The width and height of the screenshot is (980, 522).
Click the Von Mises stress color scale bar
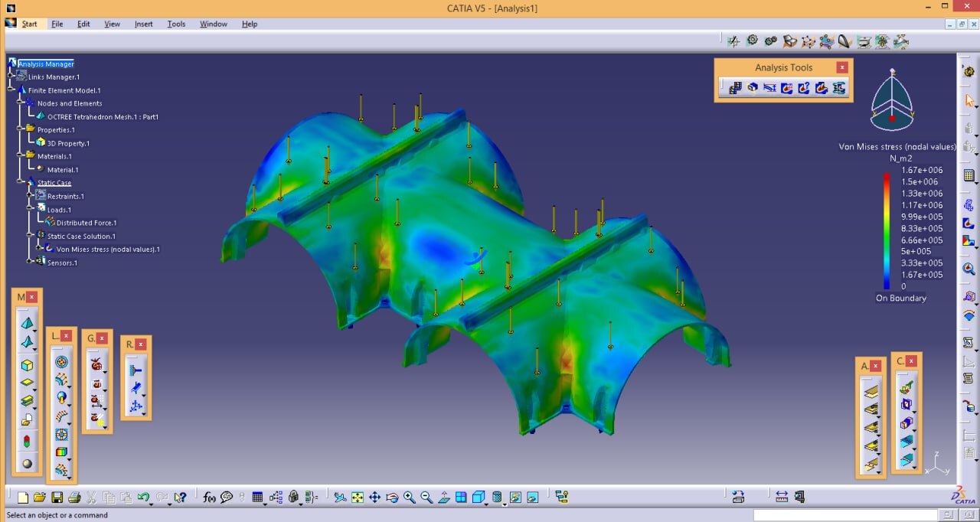(887, 228)
